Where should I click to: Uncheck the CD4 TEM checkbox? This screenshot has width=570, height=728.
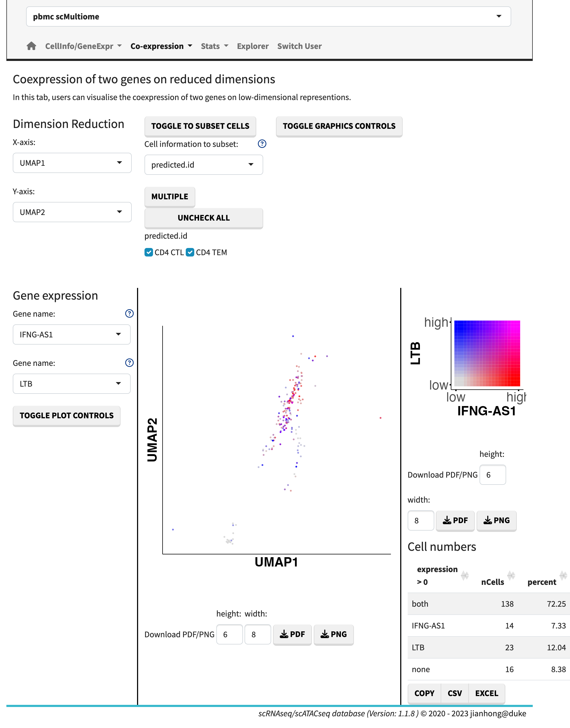click(x=190, y=252)
